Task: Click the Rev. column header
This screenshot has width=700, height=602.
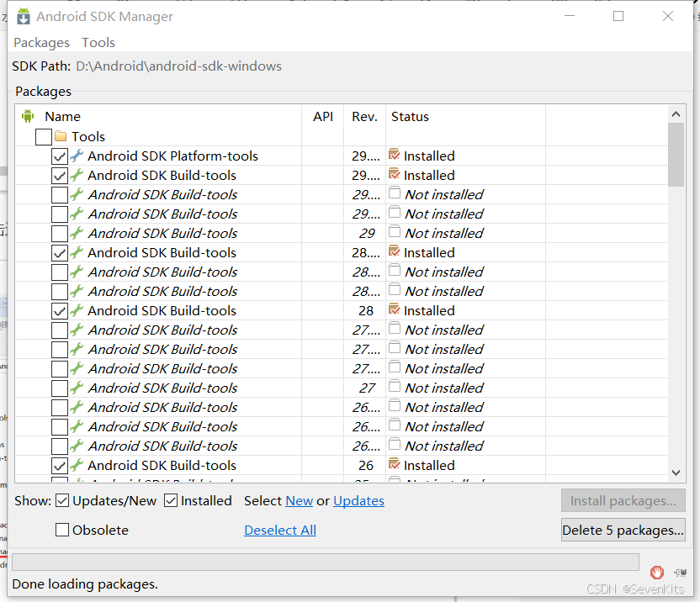Action: (364, 117)
